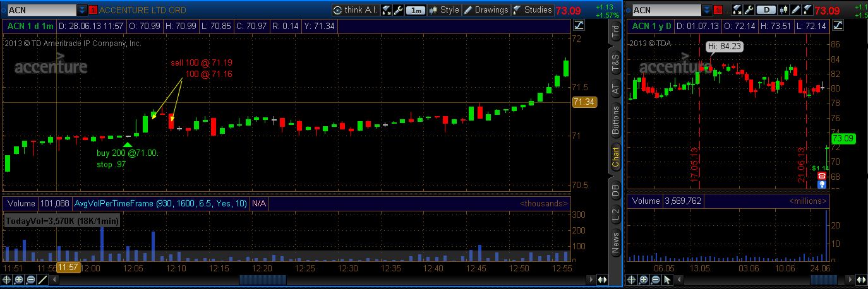This screenshot has width=868, height=289.
Task: Open flask Studies icon in right chart
Action: (806, 10)
